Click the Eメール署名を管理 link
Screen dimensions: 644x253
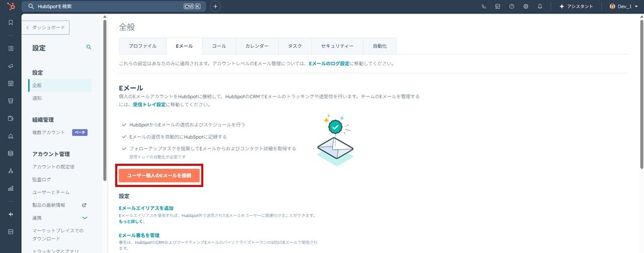[139, 235]
